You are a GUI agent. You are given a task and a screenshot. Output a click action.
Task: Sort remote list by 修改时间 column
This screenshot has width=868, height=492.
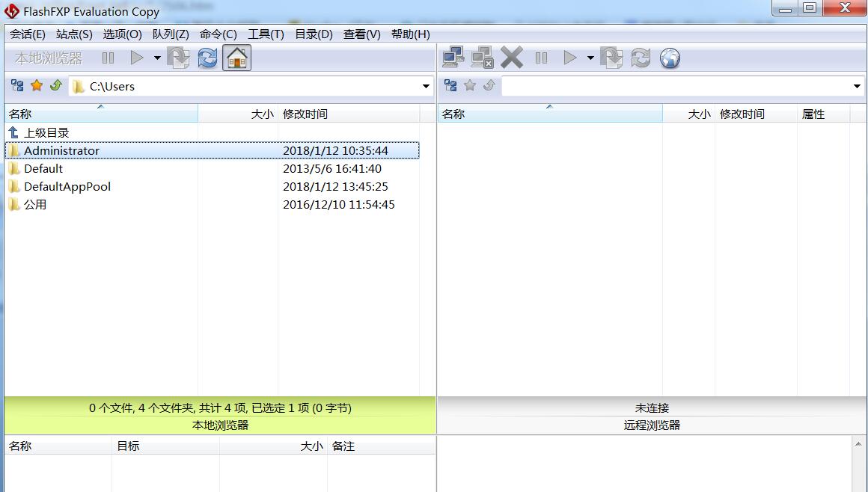757,114
